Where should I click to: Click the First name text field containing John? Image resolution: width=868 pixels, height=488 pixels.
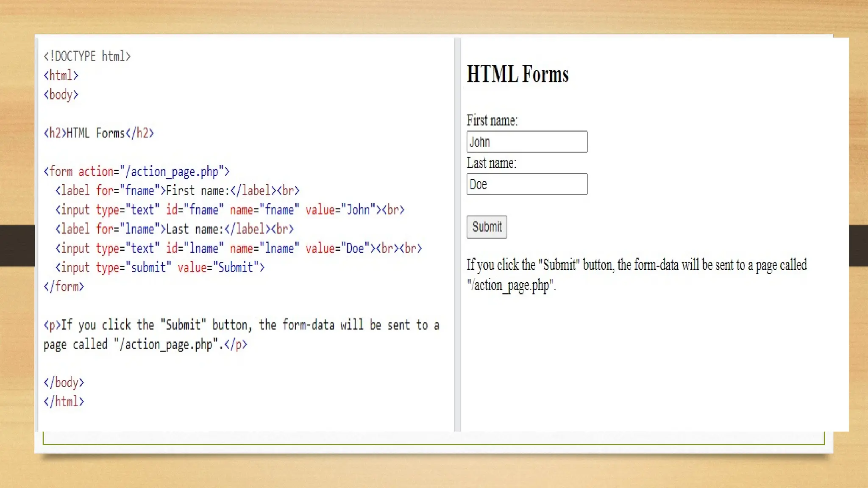(x=527, y=142)
